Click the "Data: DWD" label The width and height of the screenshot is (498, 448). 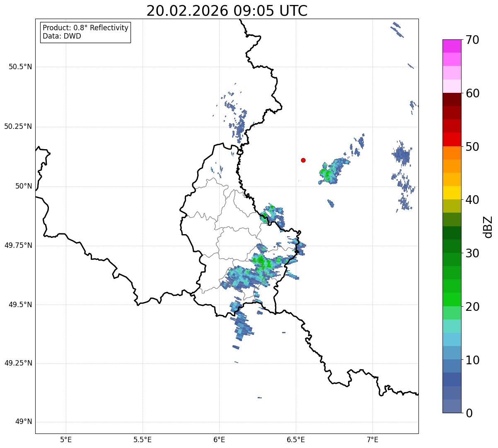[x=62, y=36]
